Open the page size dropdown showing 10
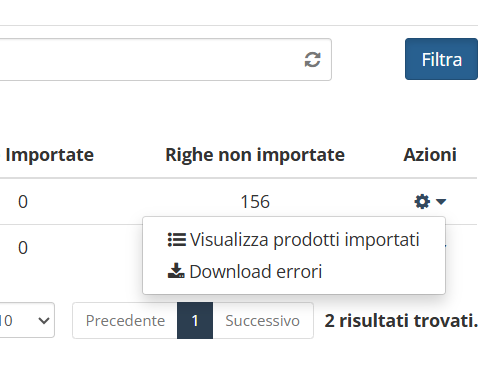 click(x=27, y=320)
